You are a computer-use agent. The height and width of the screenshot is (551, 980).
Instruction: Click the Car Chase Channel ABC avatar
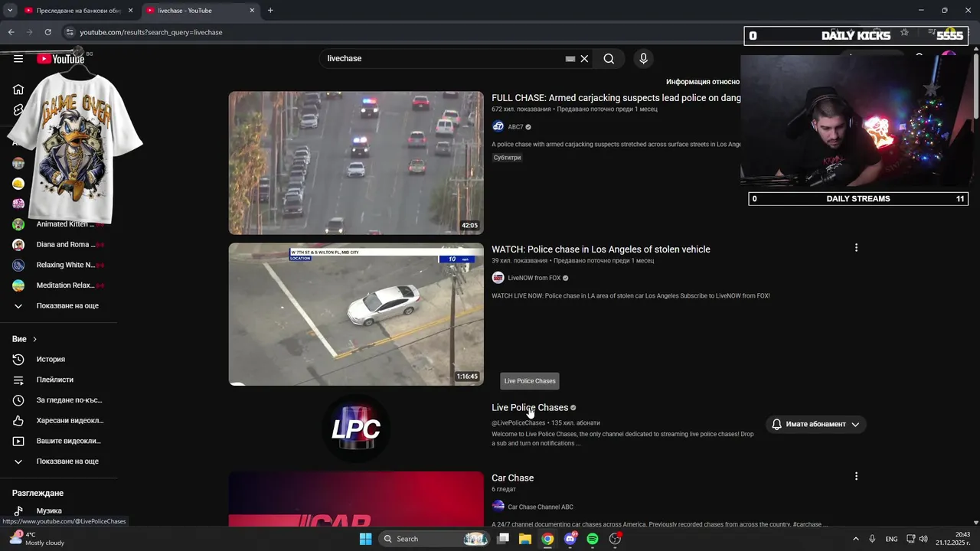498,506
